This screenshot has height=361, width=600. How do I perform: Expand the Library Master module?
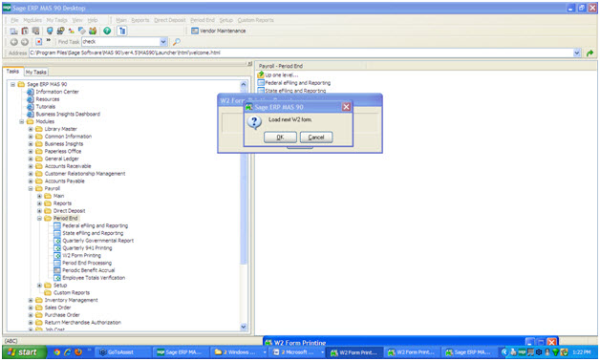31,129
